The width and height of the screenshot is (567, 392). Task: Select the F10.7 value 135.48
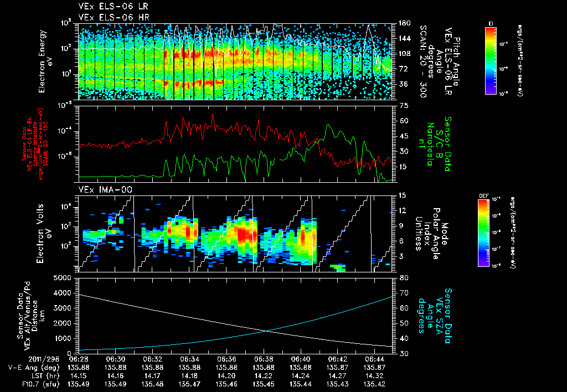[x=153, y=384]
